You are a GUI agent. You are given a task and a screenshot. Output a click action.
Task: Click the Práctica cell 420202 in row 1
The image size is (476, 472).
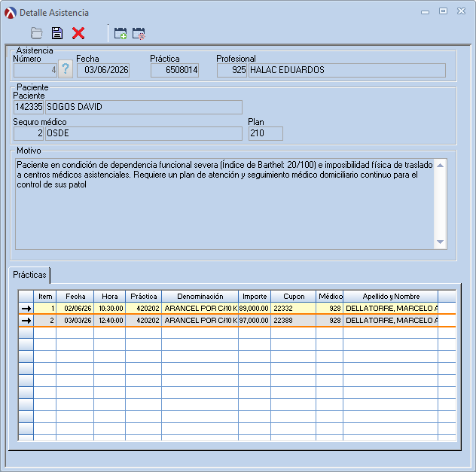coord(144,309)
